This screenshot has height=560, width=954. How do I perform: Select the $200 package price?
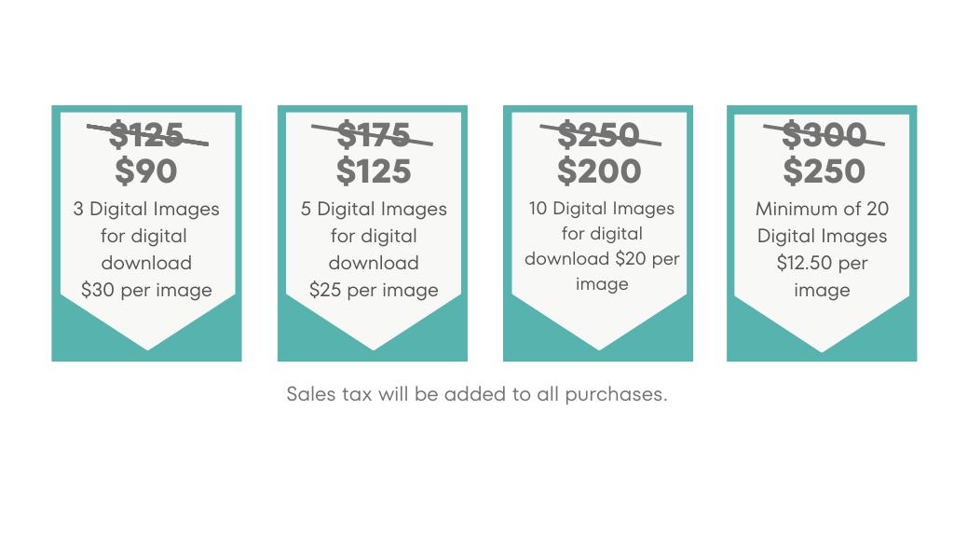click(599, 171)
